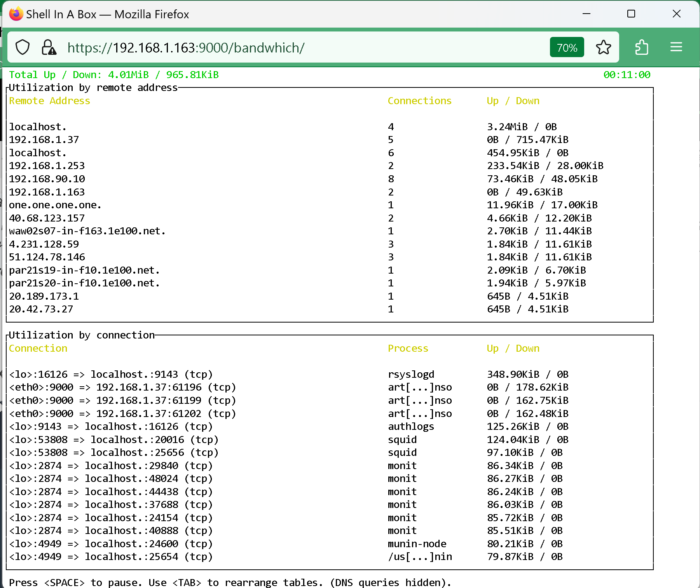Click the Connections column header
Screen dimensions: 700x588
click(x=419, y=101)
